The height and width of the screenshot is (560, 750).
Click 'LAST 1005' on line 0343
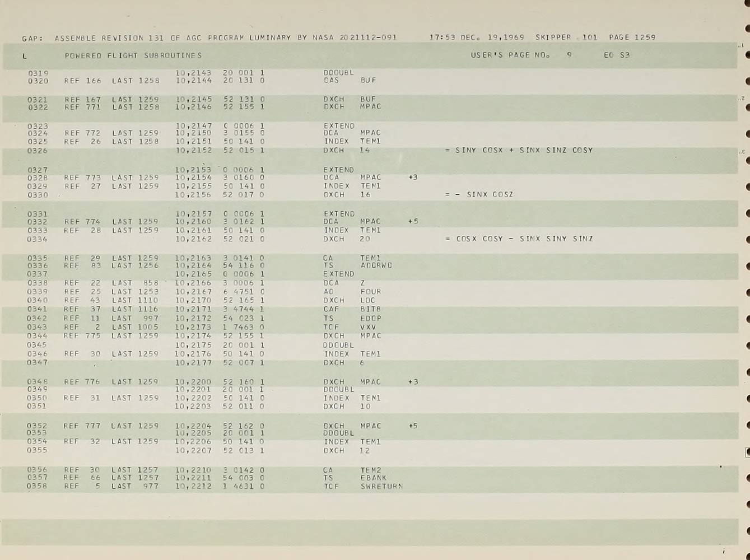[x=135, y=327]
